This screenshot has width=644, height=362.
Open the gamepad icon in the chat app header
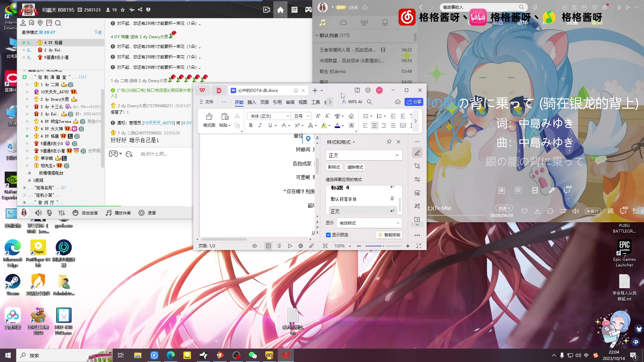308,10
